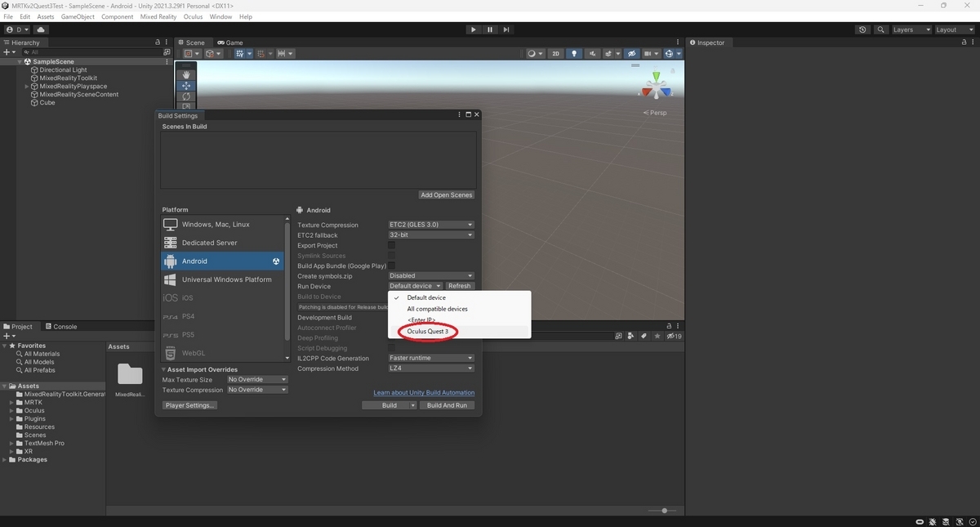This screenshot has height=527, width=980.
Task: Enable Build App Bundle checkbox
Action: [x=391, y=266]
